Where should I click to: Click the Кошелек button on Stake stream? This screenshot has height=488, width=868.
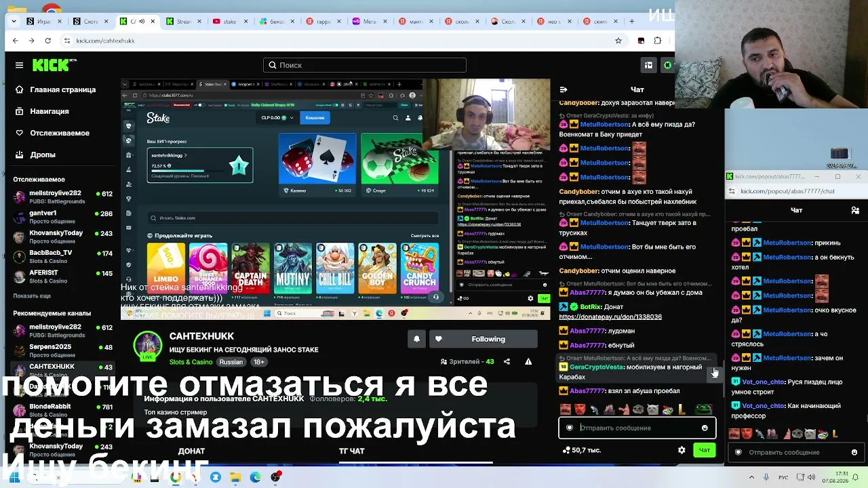tap(315, 118)
